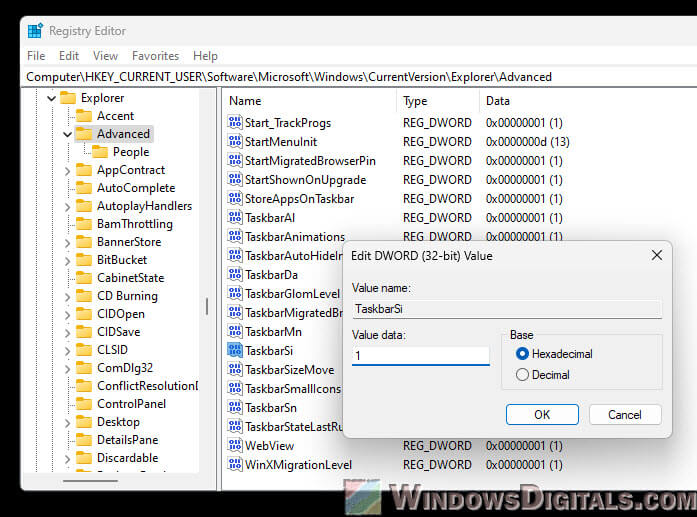Expand the AppContract key
The image size is (697, 517).
[68, 171]
